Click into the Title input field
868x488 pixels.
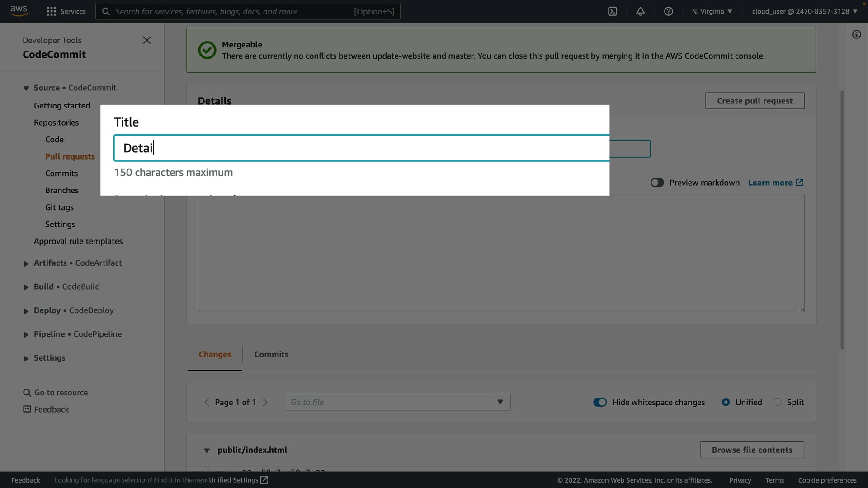pyautogui.click(x=362, y=148)
